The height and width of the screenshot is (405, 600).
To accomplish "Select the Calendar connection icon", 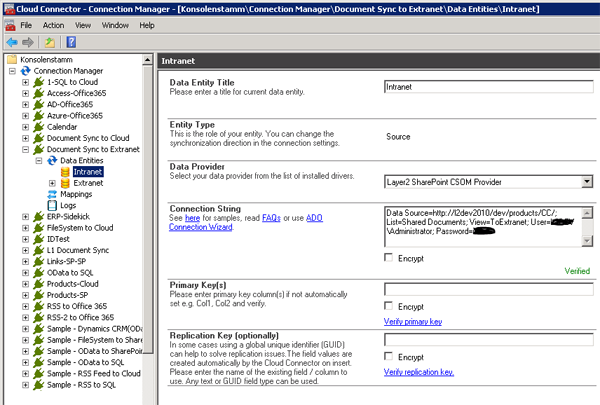I will coord(38,128).
